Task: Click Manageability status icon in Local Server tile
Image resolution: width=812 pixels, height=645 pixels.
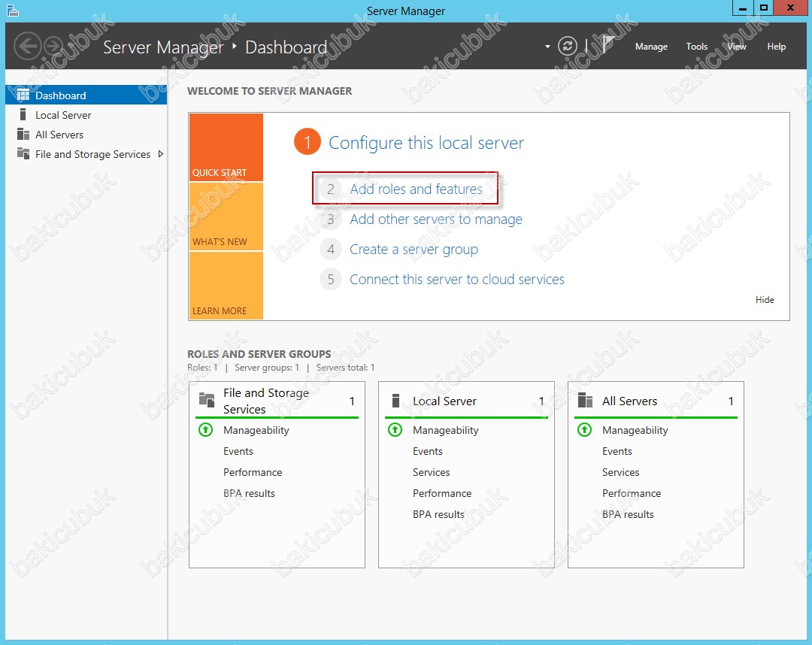Action: 395,430
